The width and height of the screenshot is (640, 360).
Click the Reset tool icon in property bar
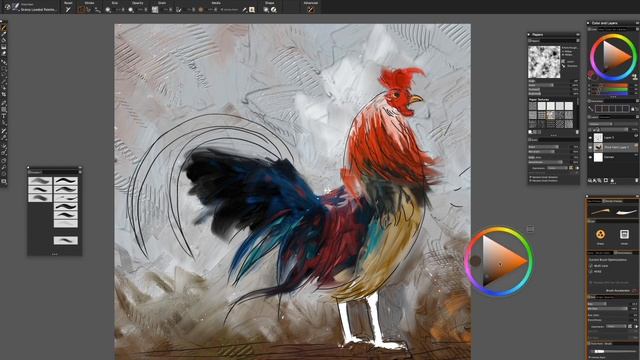click(x=68, y=9)
